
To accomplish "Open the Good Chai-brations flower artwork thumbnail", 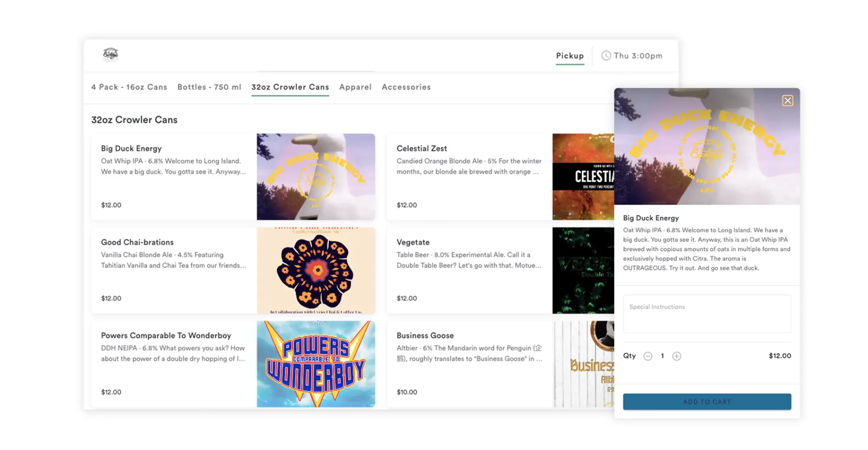I will [x=316, y=270].
